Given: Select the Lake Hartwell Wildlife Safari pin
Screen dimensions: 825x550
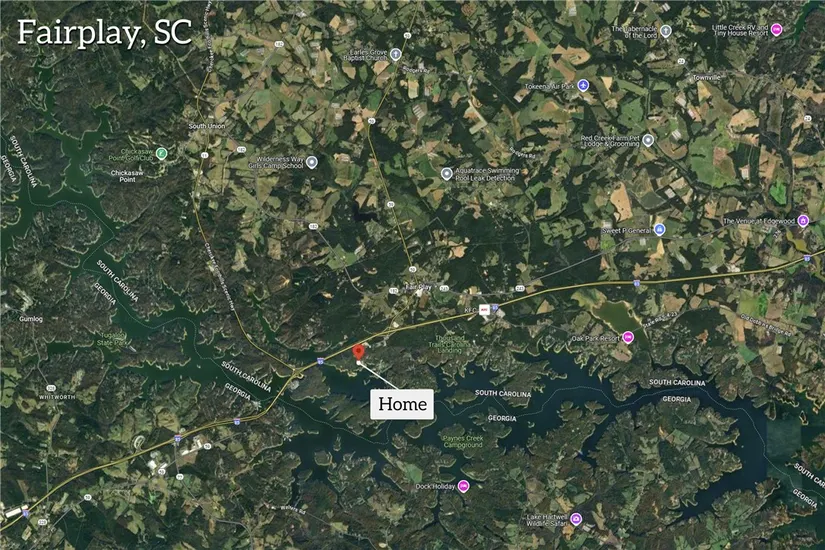Looking at the screenshot, I should click(576, 519).
